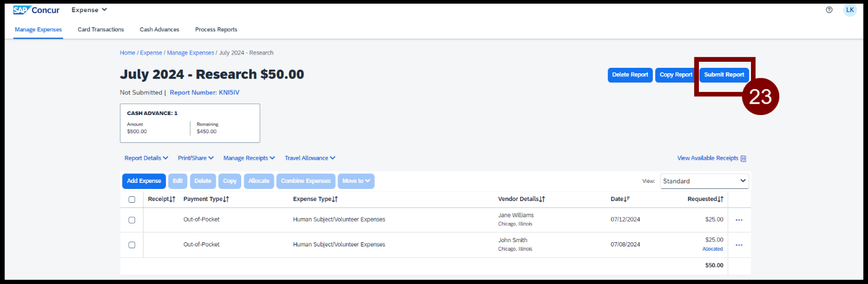Viewport: 868px width, 284px height.
Task: Tick the select-all expenses checkbox
Action: coord(132,200)
